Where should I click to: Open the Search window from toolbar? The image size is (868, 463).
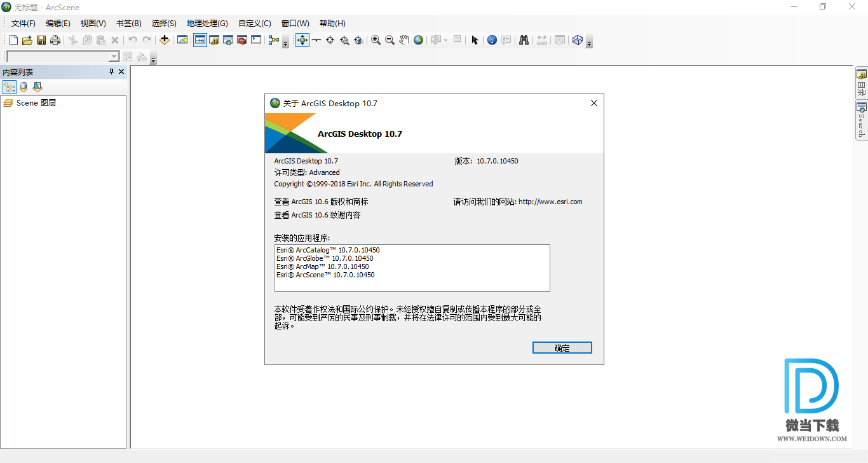coord(228,40)
